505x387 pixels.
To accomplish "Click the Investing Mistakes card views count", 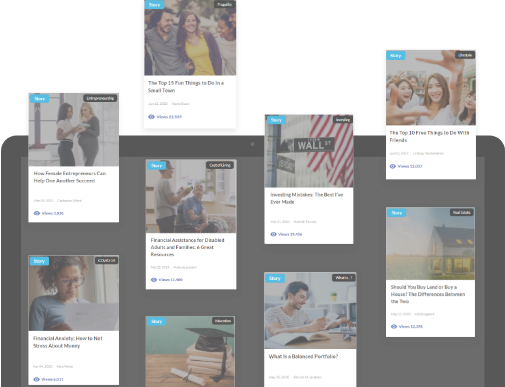I will pos(290,234).
